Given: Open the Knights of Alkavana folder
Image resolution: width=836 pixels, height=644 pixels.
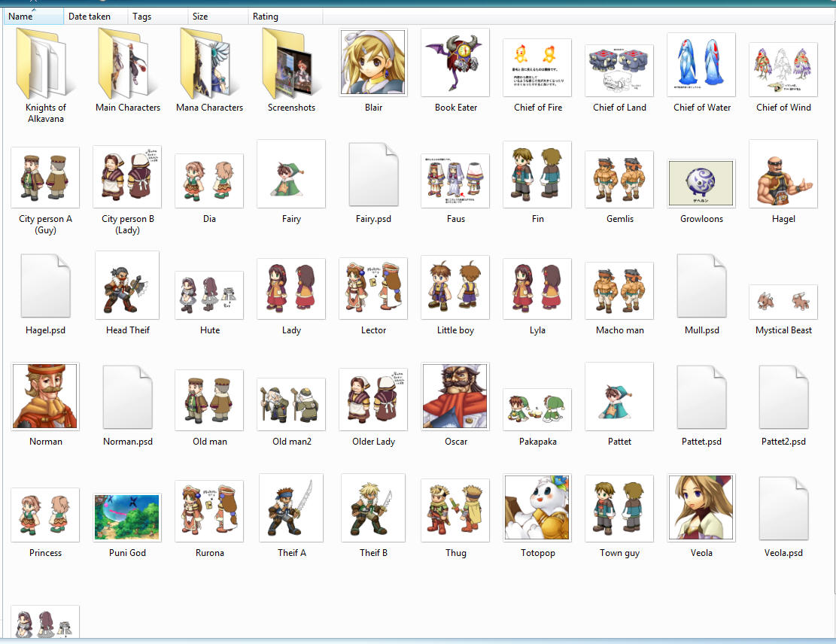Looking at the screenshot, I should (45, 63).
